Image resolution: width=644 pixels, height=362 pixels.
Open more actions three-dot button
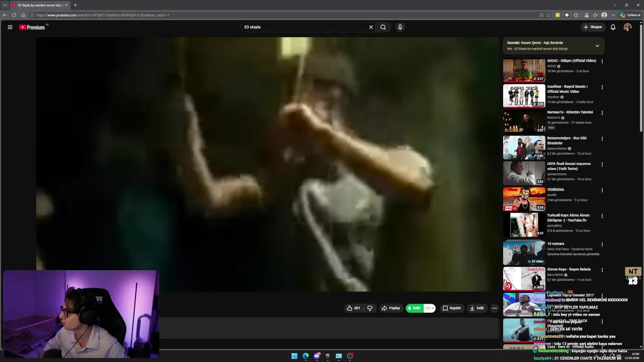(x=495, y=308)
